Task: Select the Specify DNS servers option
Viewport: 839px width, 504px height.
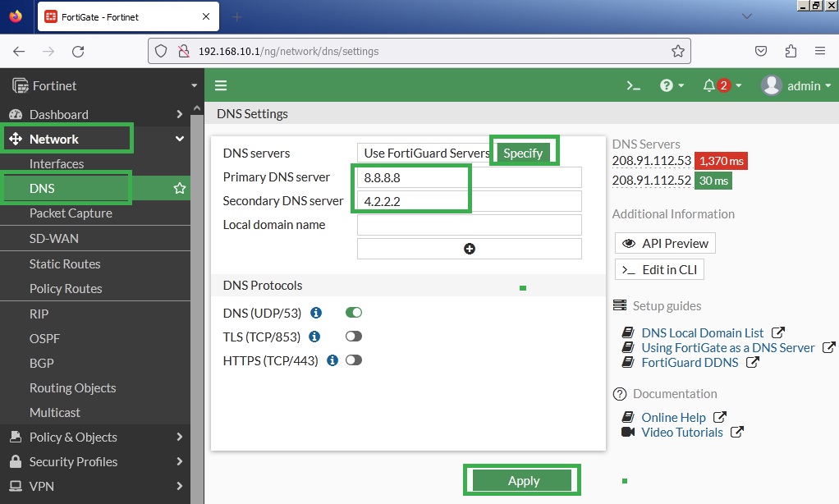Action: (x=523, y=153)
